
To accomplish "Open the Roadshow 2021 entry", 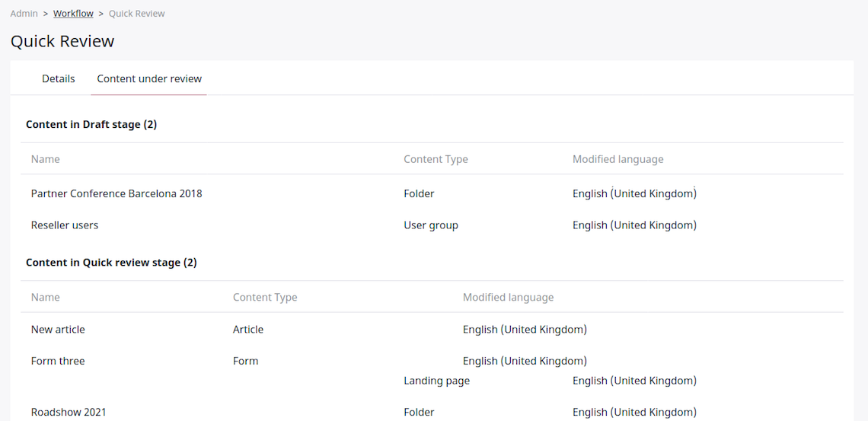I will pos(69,412).
